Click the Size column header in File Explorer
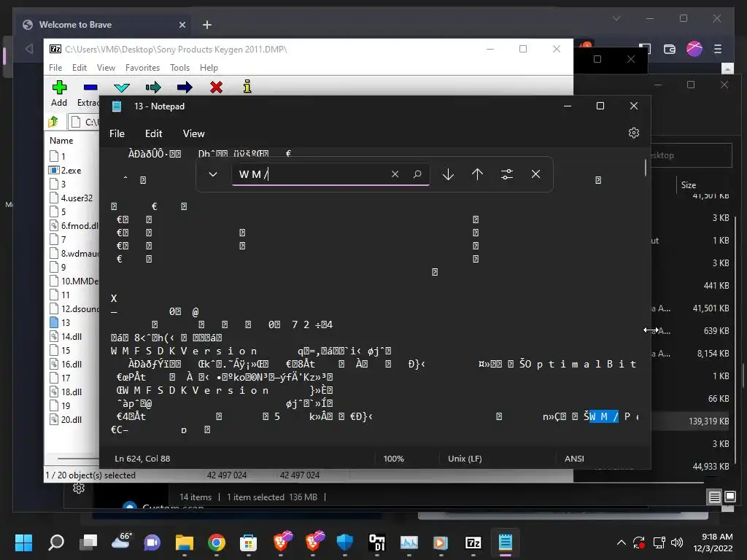747x560 pixels. (689, 184)
